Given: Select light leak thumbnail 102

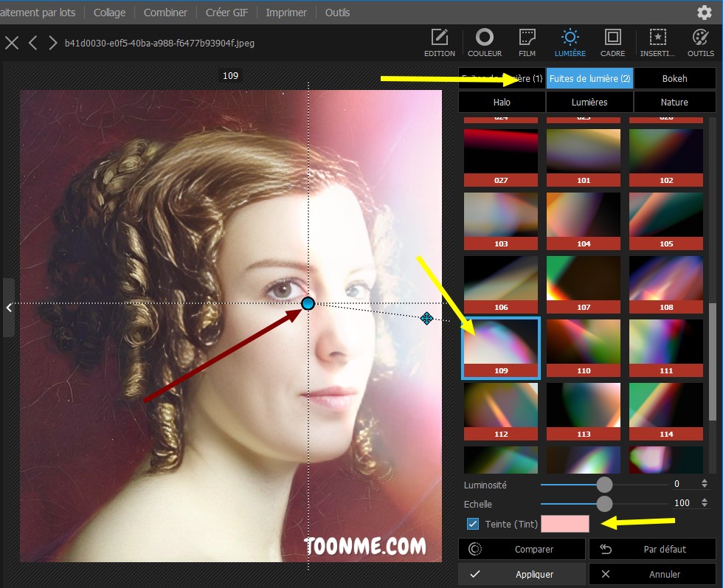Looking at the screenshot, I should click(665, 157).
